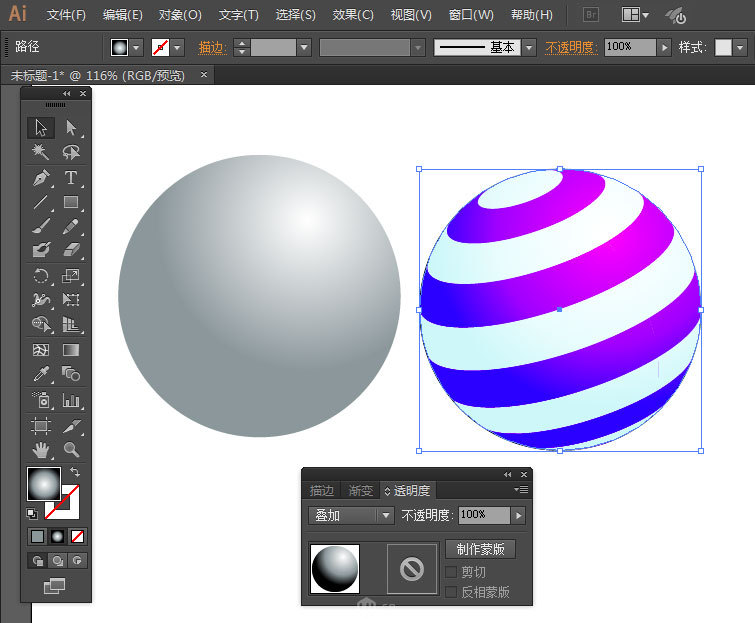Enable the 剪切 clip checkbox
The height and width of the screenshot is (623, 755).
[x=451, y=571]
